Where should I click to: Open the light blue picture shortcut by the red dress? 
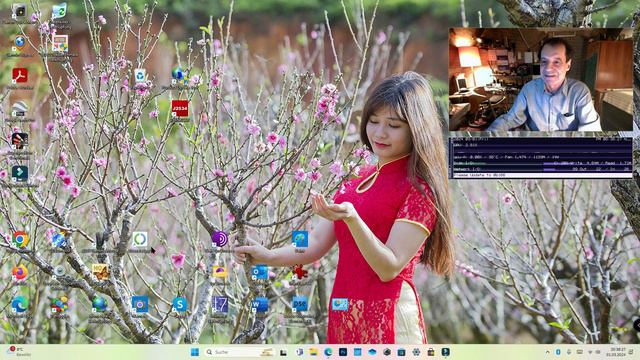click(x=340, y=304)
